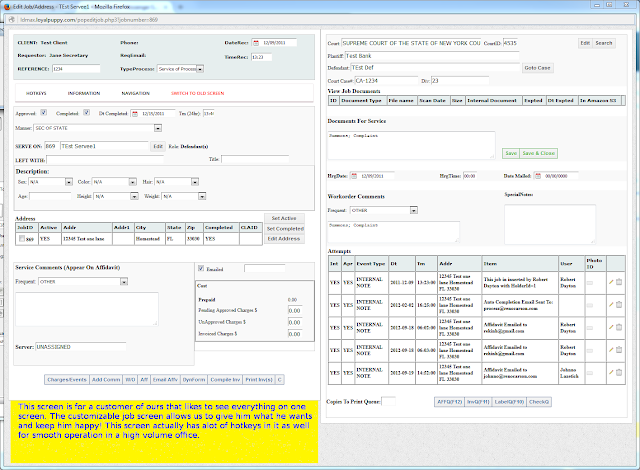Delete the 2012-09-19 attempt with trash icon
Image resolution: width=640 pixels, height=470 pixels.
pyautogui.click(x=619, y=372)
